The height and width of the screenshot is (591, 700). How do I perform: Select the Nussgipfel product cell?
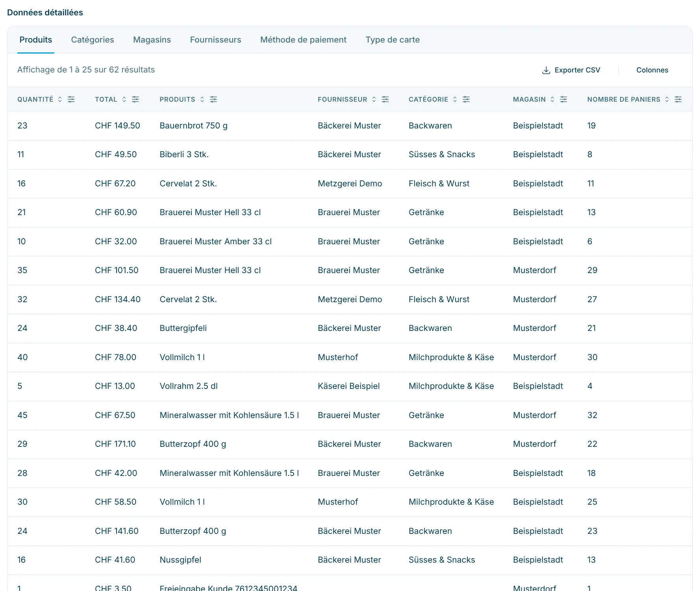pos(180,560)
